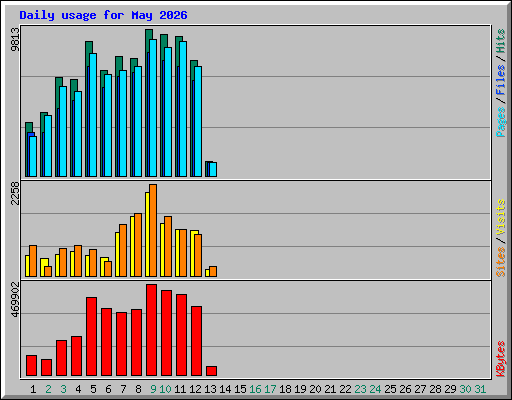Click the short red KBytes bar for day 13
The height and width of the screenshot is (400, 512).
coord(211,371)
